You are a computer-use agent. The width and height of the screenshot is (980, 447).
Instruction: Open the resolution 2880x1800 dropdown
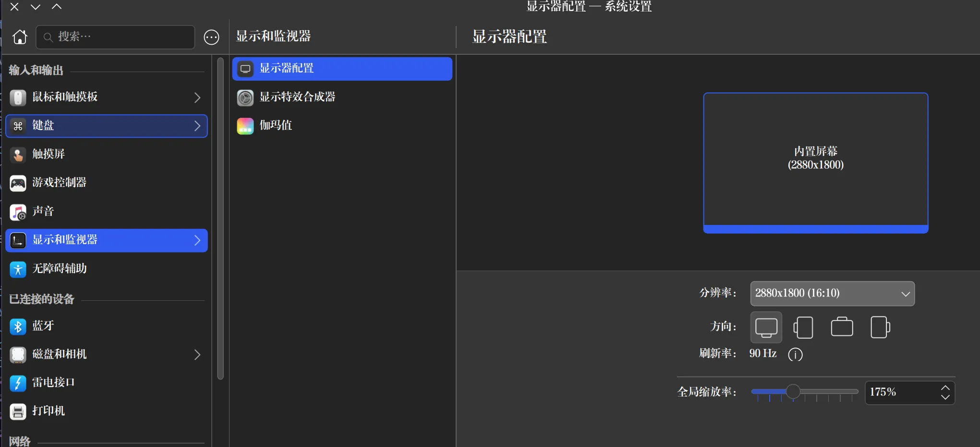832,294
